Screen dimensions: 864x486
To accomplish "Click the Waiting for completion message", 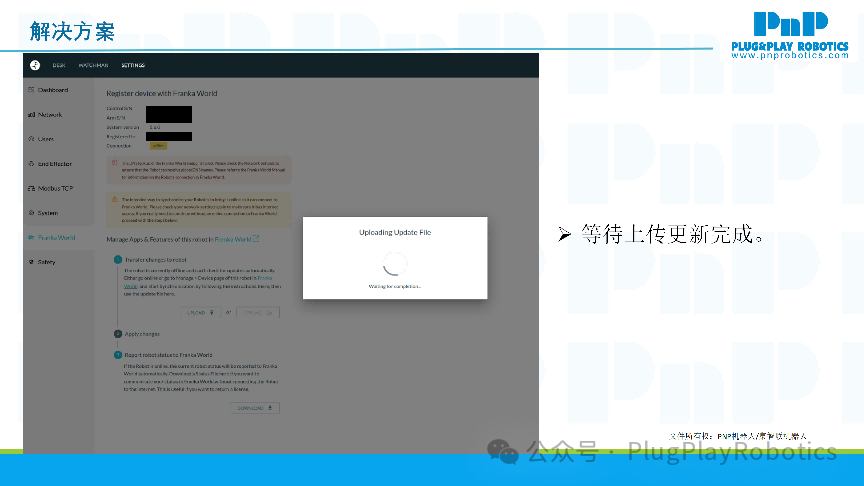I will coord(395,287).
